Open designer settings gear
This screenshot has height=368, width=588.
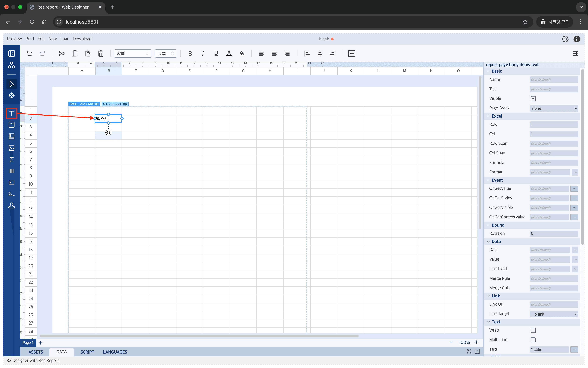point(565,39)
